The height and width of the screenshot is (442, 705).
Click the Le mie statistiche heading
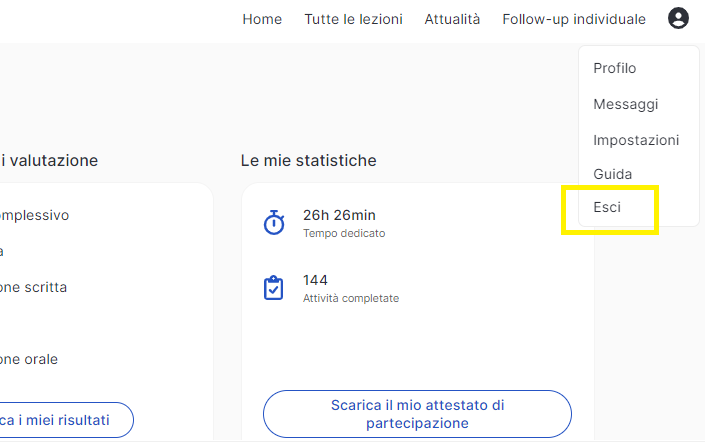[x=308, y=160]
